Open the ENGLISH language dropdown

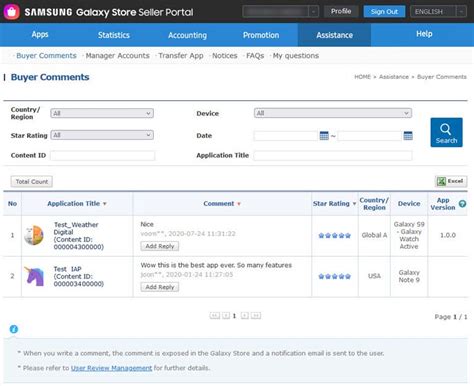click(x=438, y=12)
